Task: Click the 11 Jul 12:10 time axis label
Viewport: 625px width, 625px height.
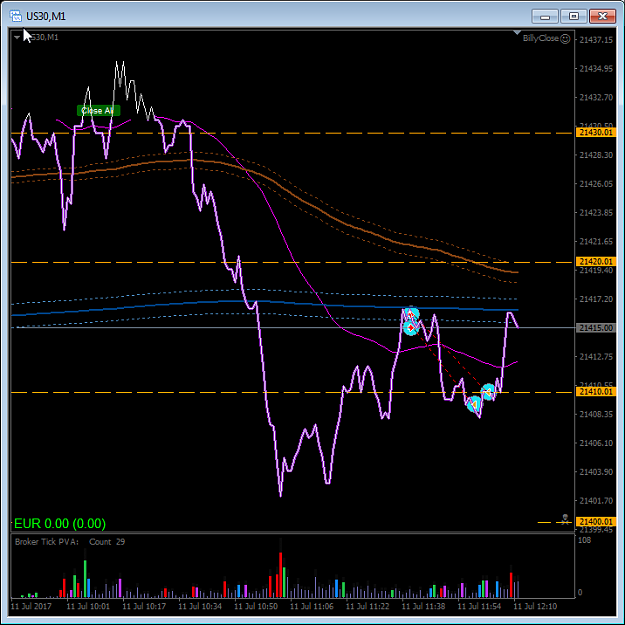Action: coord(535,606)
